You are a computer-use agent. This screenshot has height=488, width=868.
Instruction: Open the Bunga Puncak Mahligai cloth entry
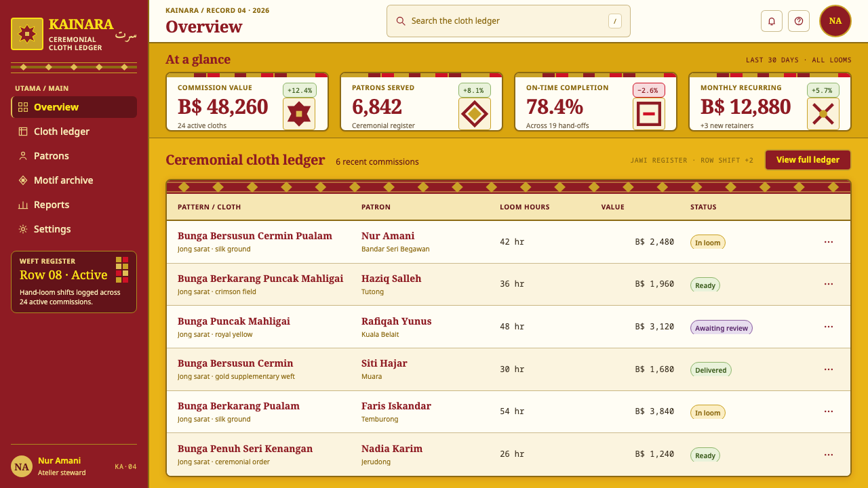[x=233, y=321]
